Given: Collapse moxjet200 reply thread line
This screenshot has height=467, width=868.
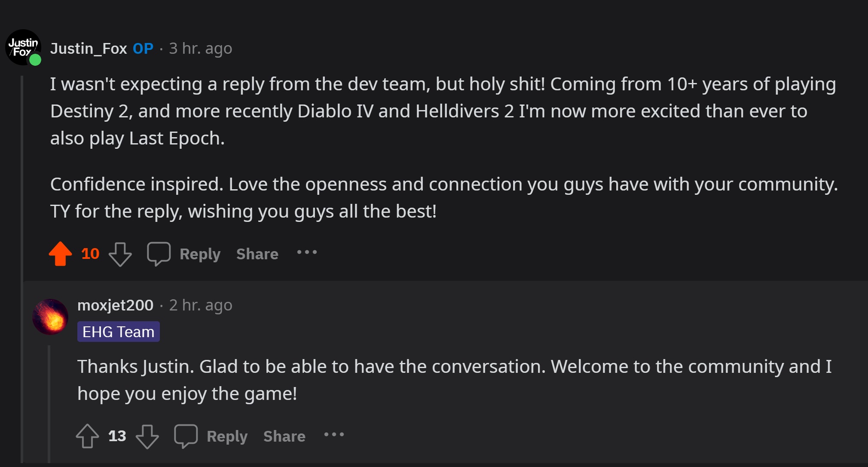Looking at the screenshot, I should [49, 404].
